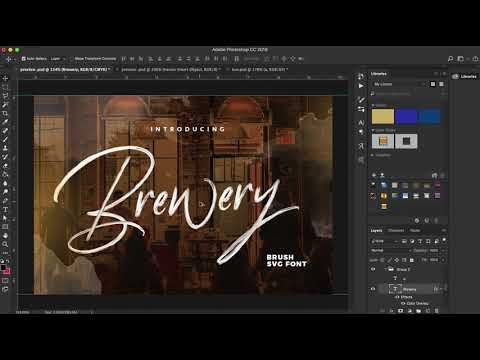Click the create new layer icon
The image size is (480, 360).
pos(428,311)
